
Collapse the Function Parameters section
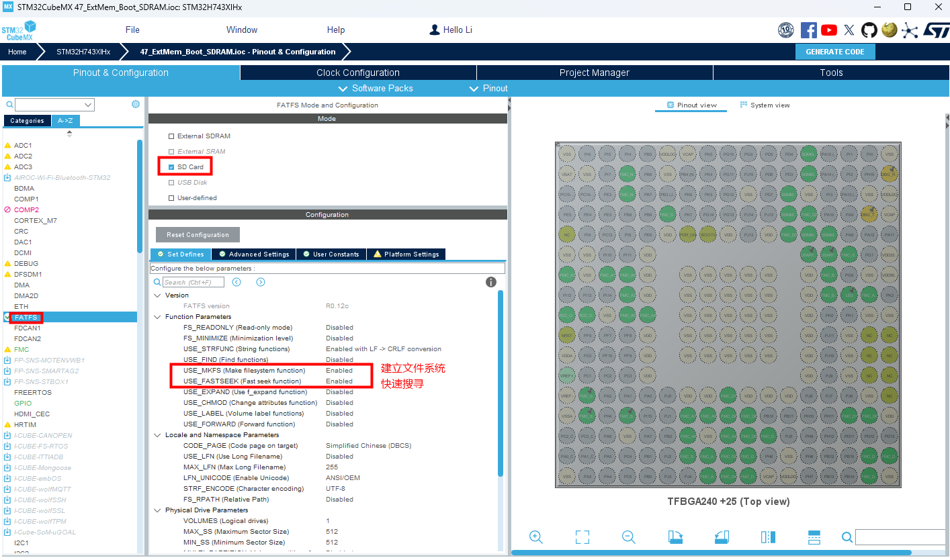pyautogui.click(x=157, y=317)
